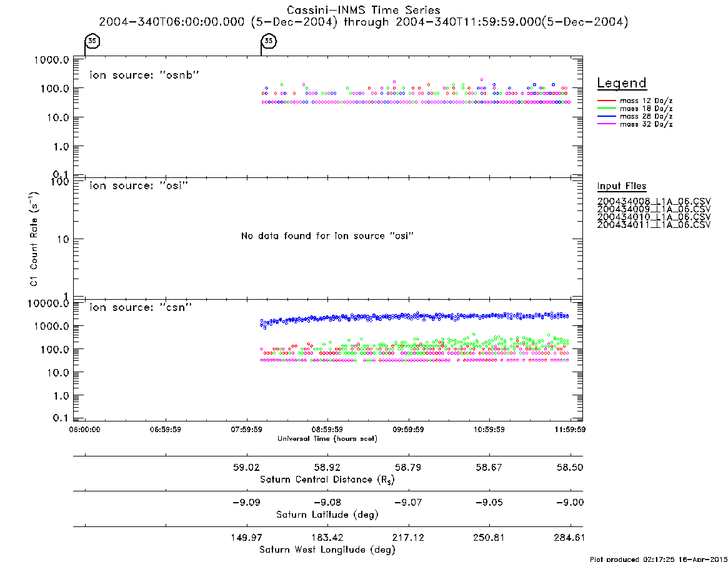Click the 10:59:59 time tick label
The height and width of the screenshot is (562, 728).
pyautogui.click(x=489, y=430)
